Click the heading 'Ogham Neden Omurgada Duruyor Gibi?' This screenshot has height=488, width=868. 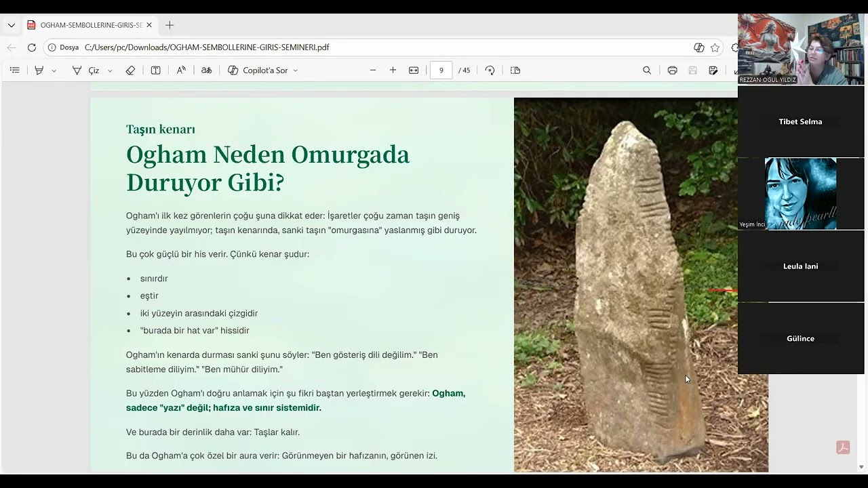268,168
